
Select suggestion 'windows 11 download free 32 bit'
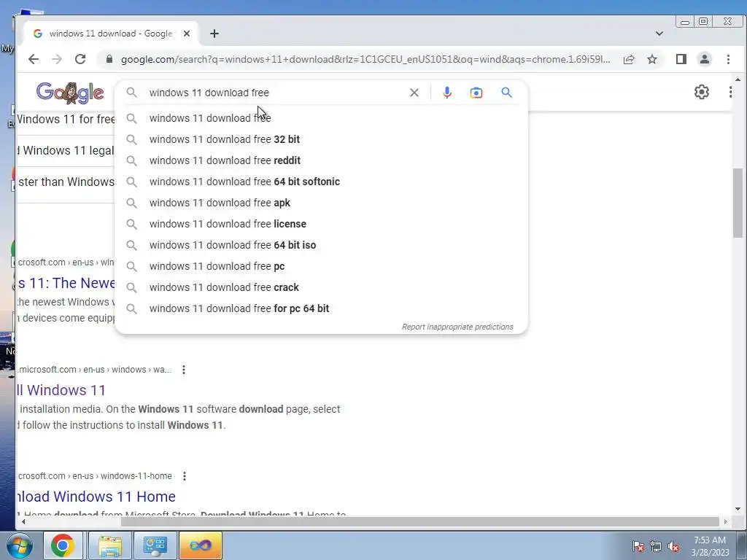[x=322, y=139]
